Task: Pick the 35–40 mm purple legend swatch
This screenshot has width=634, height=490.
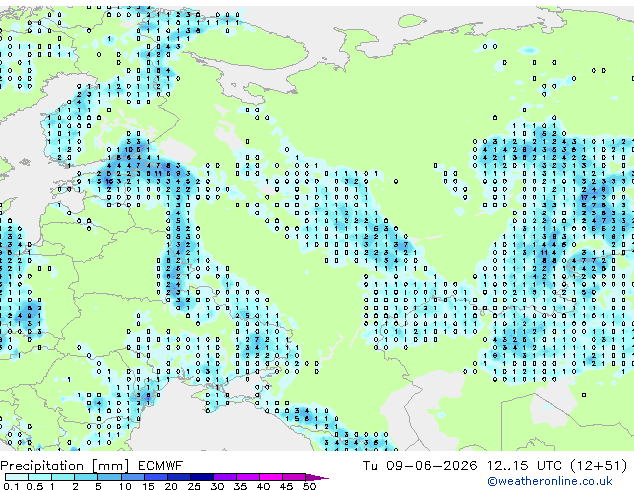Action: coord(248,477)
